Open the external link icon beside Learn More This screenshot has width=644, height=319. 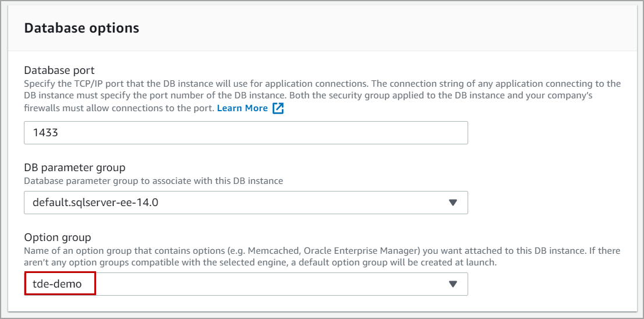pyautogui.click(x=278, y=108)
